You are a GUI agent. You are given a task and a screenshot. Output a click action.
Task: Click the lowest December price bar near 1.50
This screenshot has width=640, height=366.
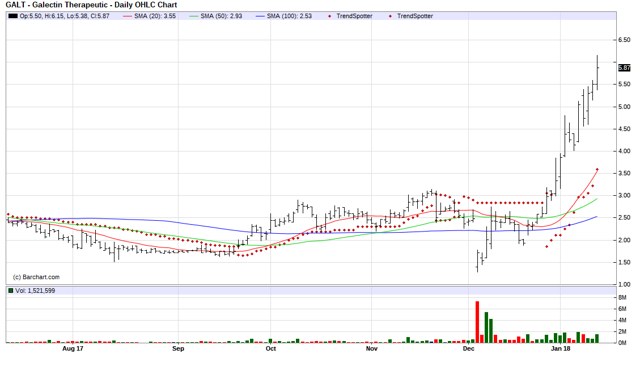coord(478,261)
